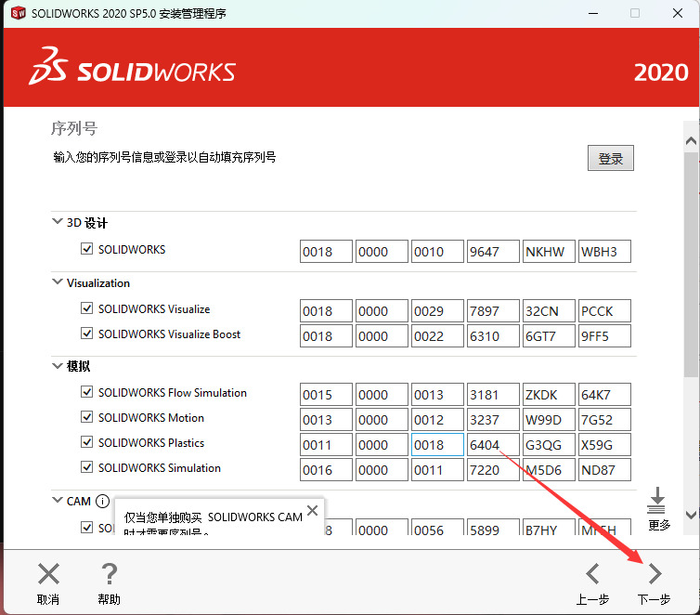Image resolution: width=700 pixels, height=615 pixels.
Task: Click the 更多 download arrow icon
Action: tap(656, 500)
